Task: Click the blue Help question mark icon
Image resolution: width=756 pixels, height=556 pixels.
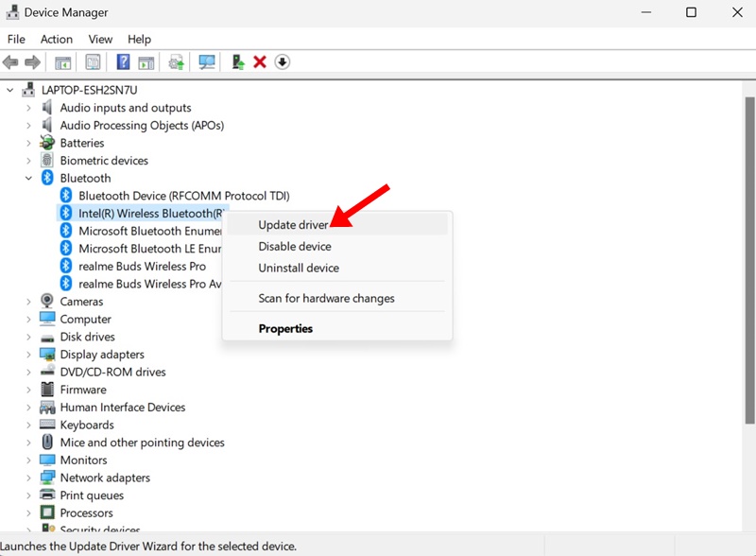Action: 123,61
